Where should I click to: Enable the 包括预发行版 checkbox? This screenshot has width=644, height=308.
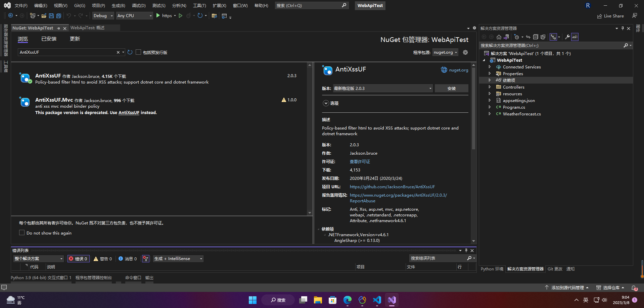138,52
